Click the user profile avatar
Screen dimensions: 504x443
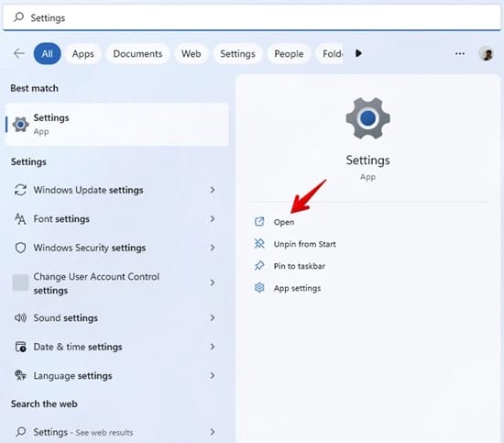486,53
